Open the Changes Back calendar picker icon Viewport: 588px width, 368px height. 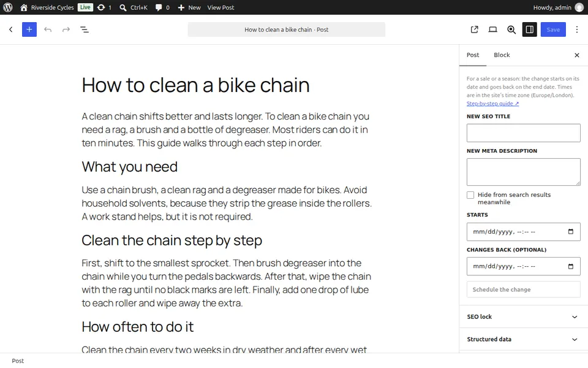coord(571,266)
